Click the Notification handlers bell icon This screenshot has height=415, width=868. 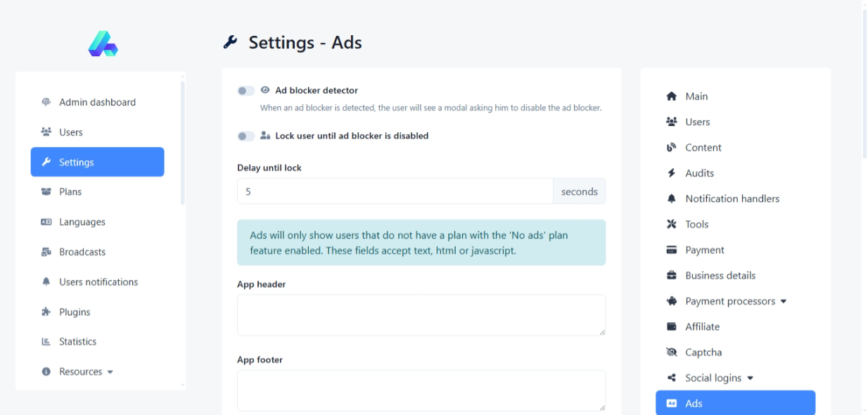pyautogui.click(x=671, y=199)
